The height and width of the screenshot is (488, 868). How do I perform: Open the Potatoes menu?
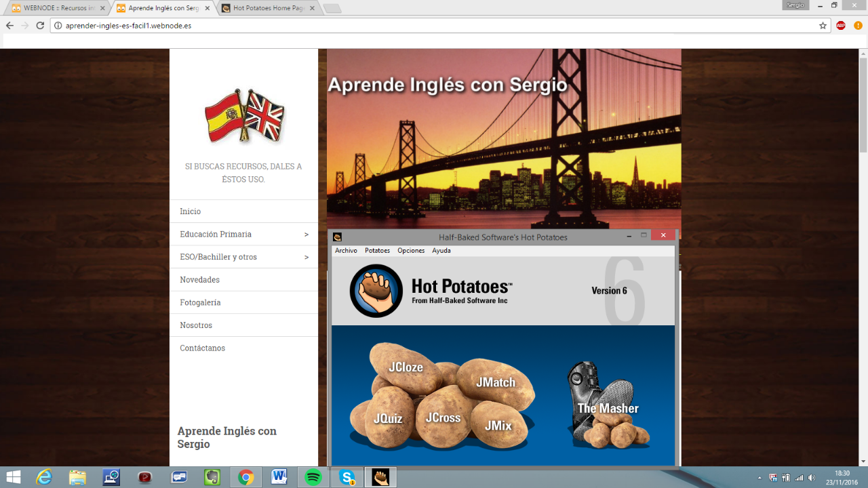click(377, 251)
